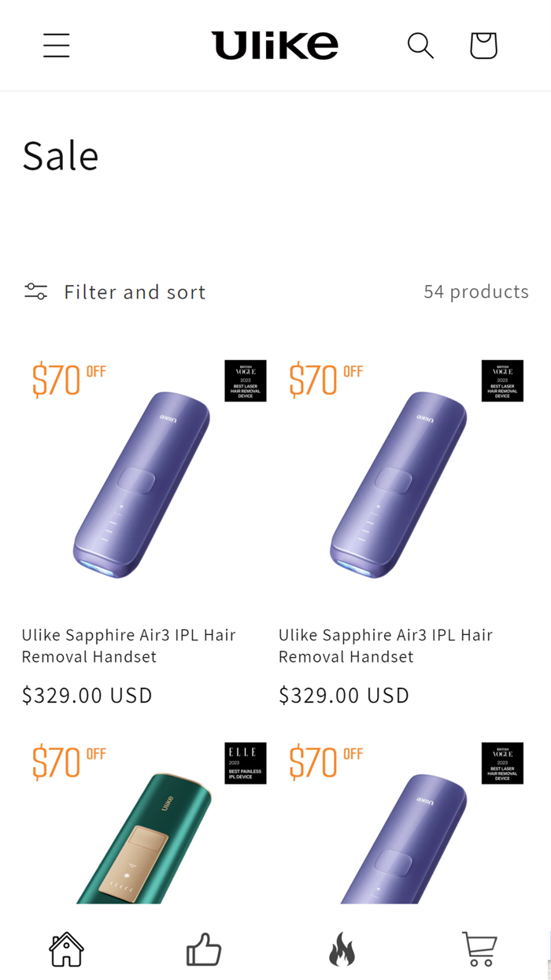Tap the Sale page heading

(x=61, y=155)
